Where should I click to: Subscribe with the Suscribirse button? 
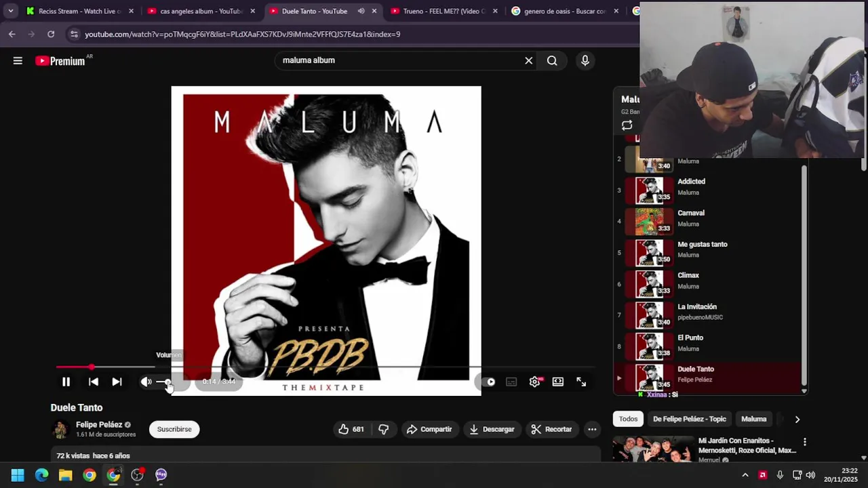174,429
